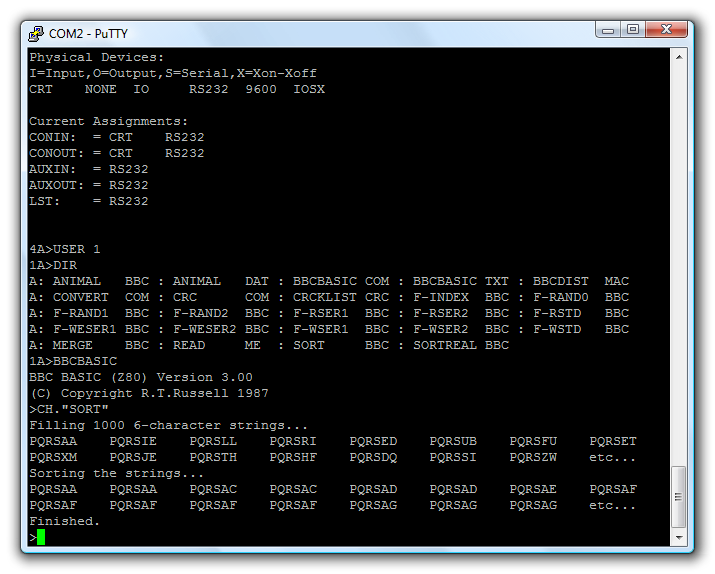Click the "1A>BBCBASIC" command line

(73, 361)
